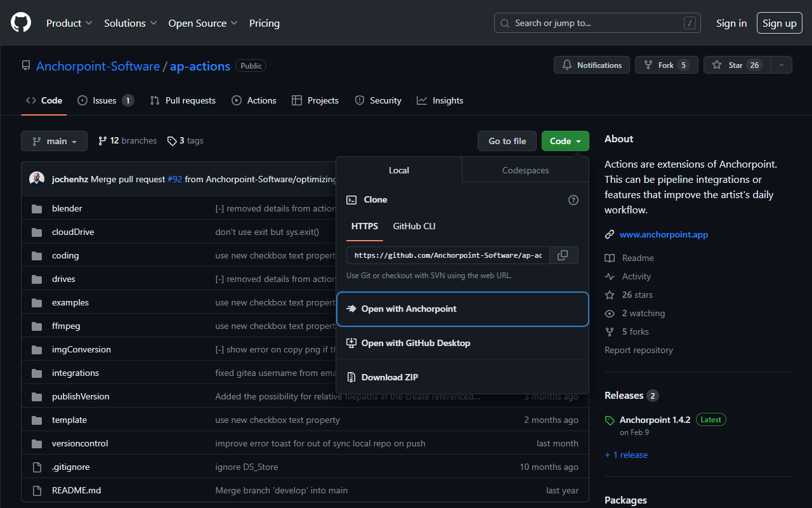This screenshot has height=508, width=812.
Task: Click Download ZIP
Action: tap(390, 377)
